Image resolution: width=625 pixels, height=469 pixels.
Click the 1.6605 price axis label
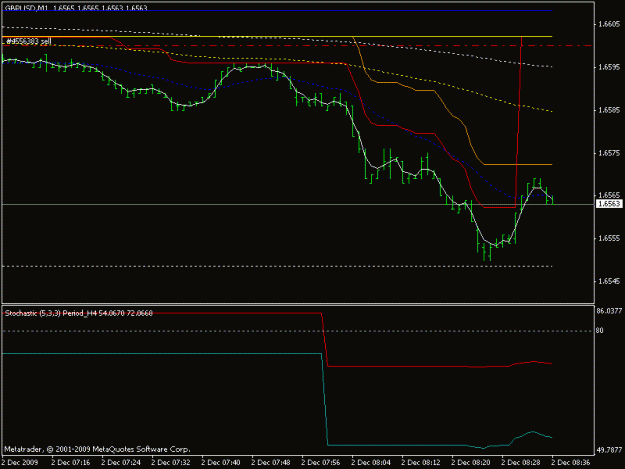[x=609, y=24]
